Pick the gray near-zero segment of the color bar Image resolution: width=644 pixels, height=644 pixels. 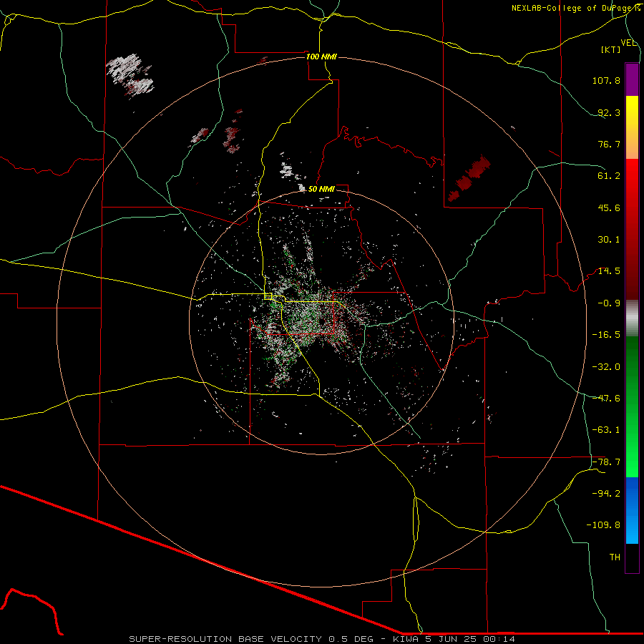(x=632, y=318)
